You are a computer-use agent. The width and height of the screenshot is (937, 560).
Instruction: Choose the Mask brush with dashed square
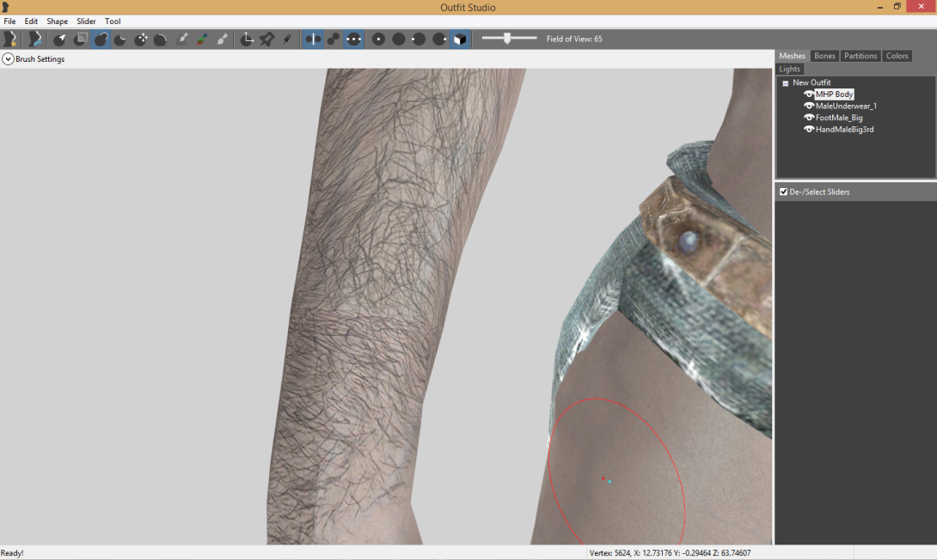coord(80,40)
